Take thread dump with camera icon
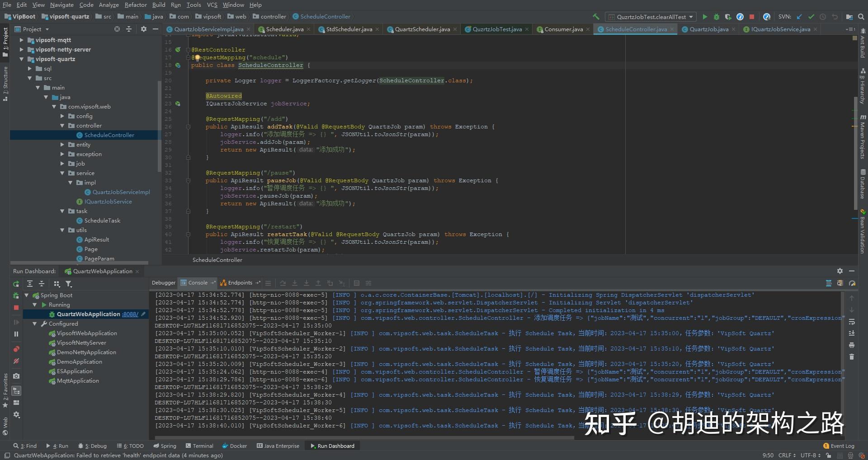The width and height of the screenshot is (868, 460). coord(16,376)
